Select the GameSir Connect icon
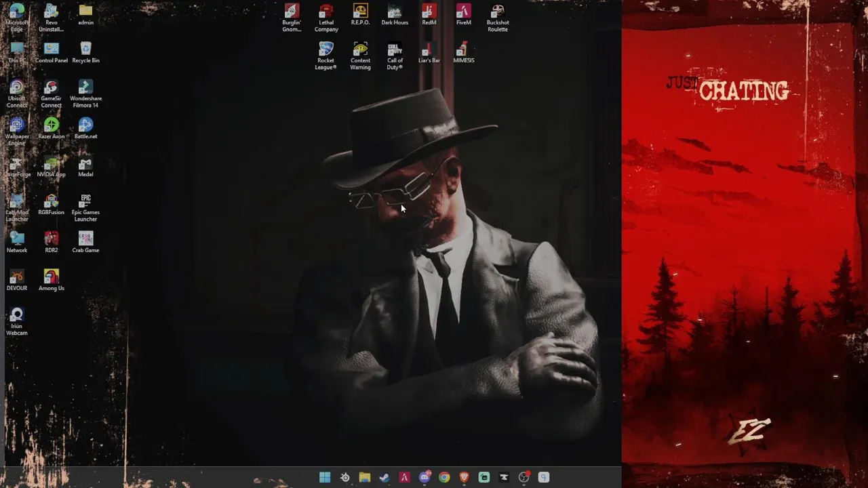Screen dimensions: 868x488 point(52,94)
